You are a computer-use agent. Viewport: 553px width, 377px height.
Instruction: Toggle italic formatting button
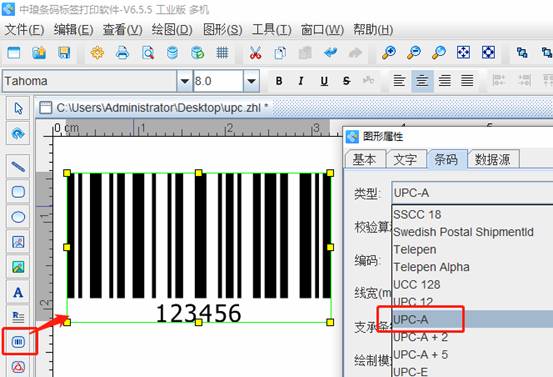pyautogui.click(x=301, y=81)
